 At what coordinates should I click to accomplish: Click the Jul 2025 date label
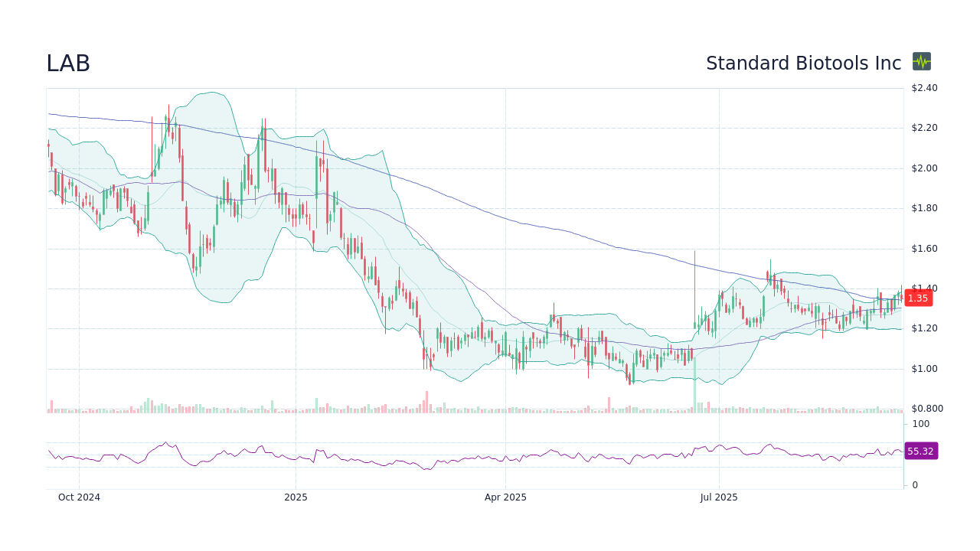tap(719, 497)
